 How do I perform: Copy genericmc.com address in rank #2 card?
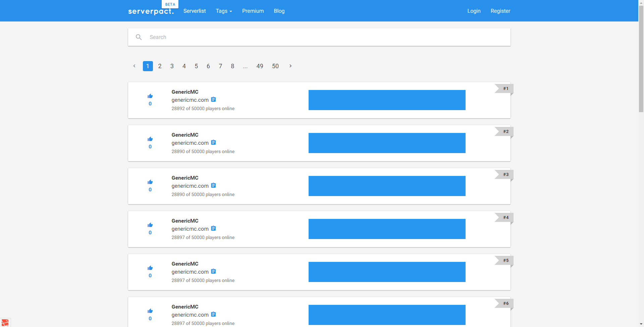tap(213, 142)
